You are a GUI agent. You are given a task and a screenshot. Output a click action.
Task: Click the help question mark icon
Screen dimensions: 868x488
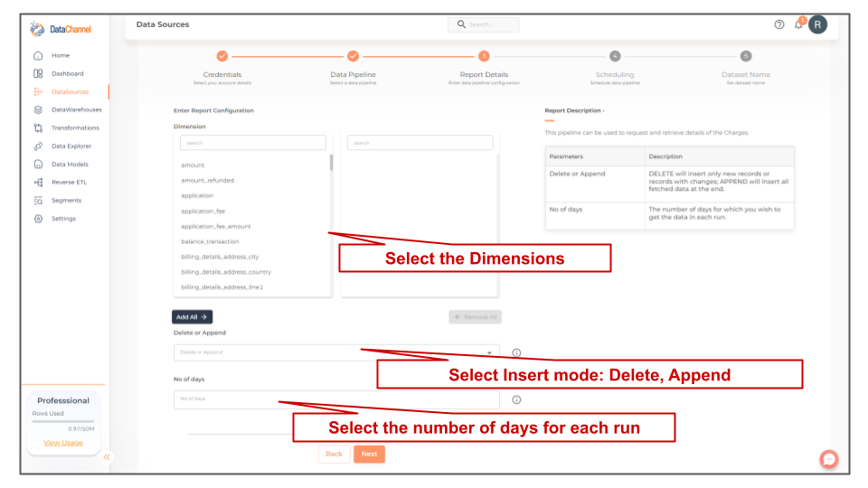click(778, 24)
